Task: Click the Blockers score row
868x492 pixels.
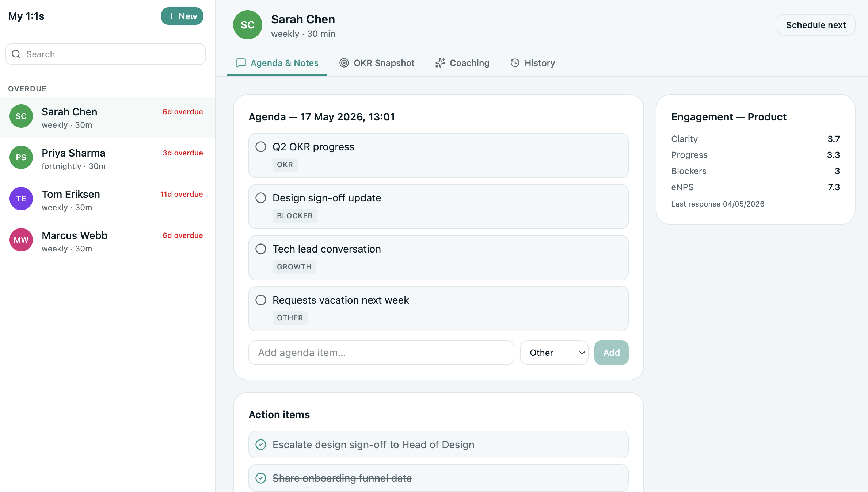Action: [755, 171]
